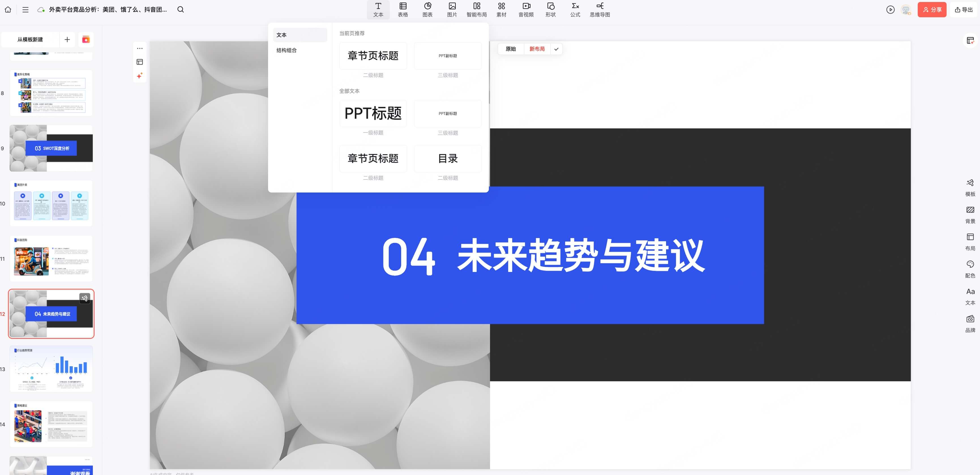Screen dimensions: 980x475
Task: Open the 公式 formula tool
Action: [575, 10]
